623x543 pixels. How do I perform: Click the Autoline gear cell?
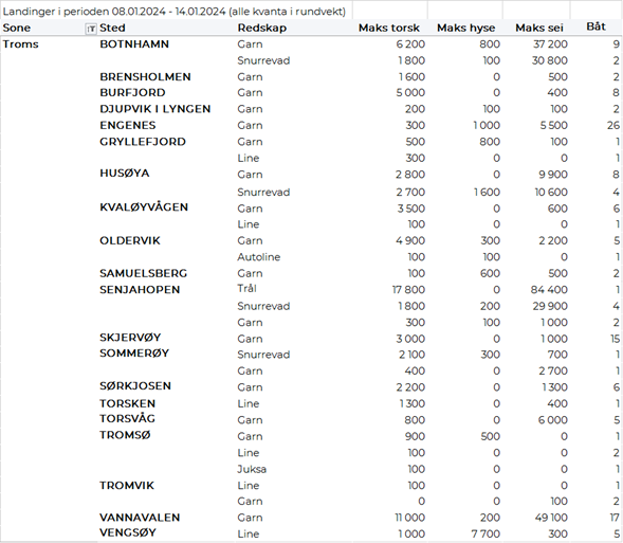click(x=258, y=257)
